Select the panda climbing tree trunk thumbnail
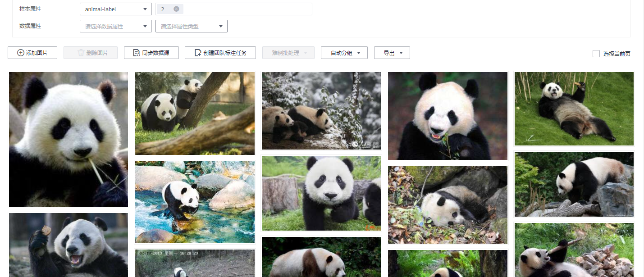Screen dimensions: 644x277 195,113
